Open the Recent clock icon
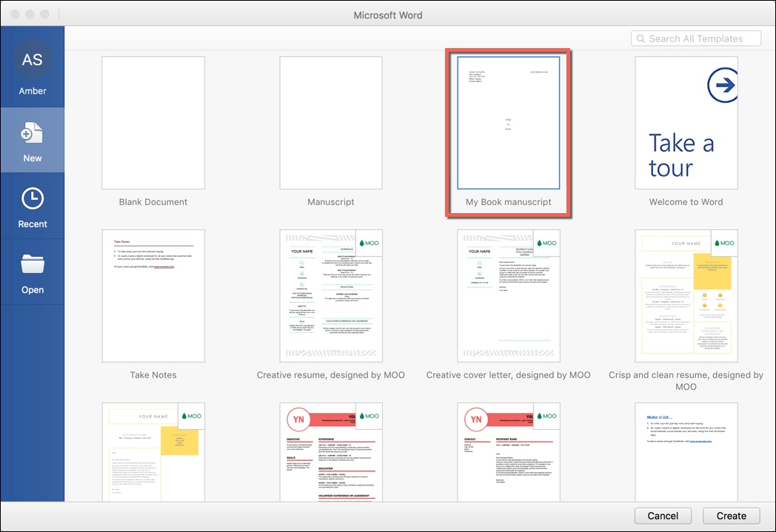The height and width of the screenshot is (532, 776). click(32, 199)
